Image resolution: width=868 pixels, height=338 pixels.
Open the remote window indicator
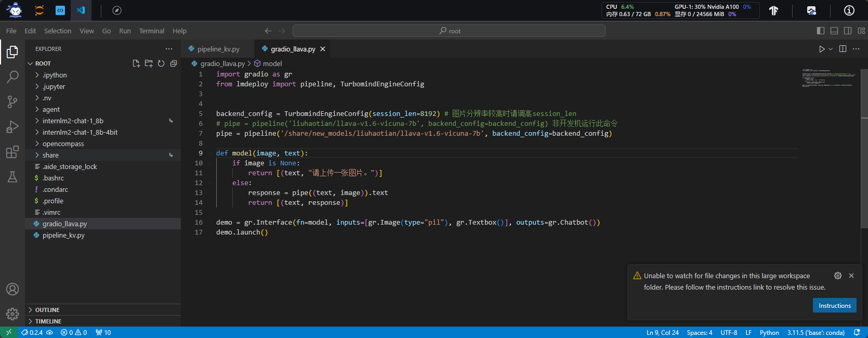click(9, 332)
